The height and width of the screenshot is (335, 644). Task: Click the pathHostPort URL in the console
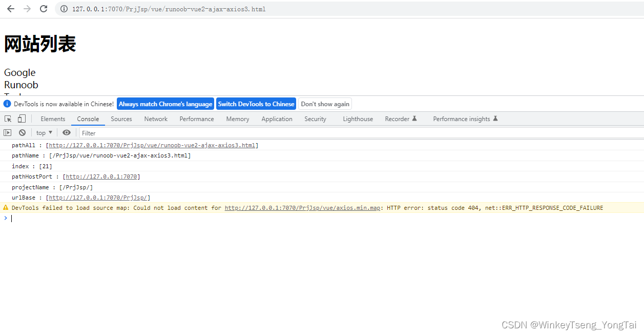point(101,176)
